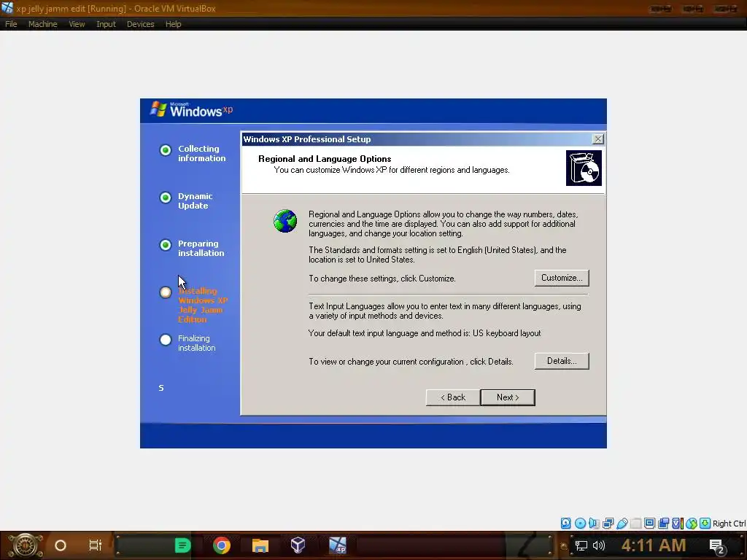Image resolution: width=747 pixels, height=560 pixels.
Task: Click the recording status icon in VirtualBox
Action: [663, 524]
